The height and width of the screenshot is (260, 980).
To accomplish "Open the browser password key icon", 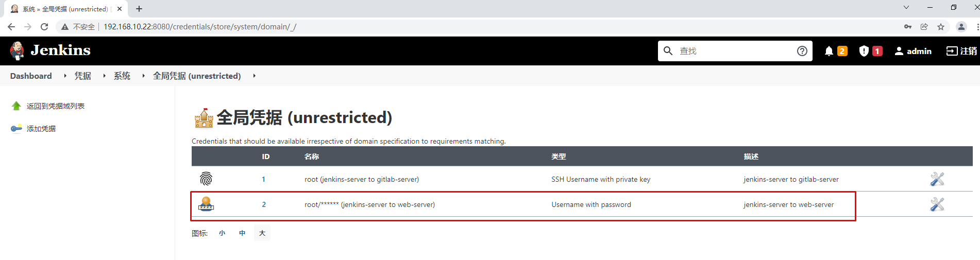I will coord(908,27).
